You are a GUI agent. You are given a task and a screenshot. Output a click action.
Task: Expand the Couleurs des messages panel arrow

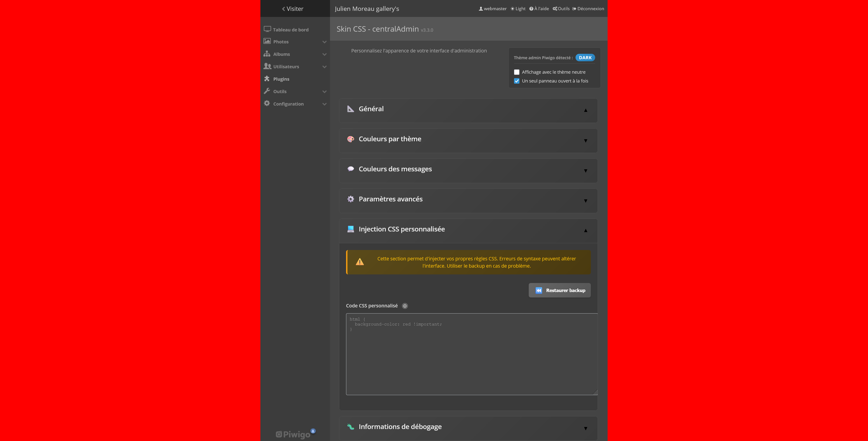coord(585,171)
